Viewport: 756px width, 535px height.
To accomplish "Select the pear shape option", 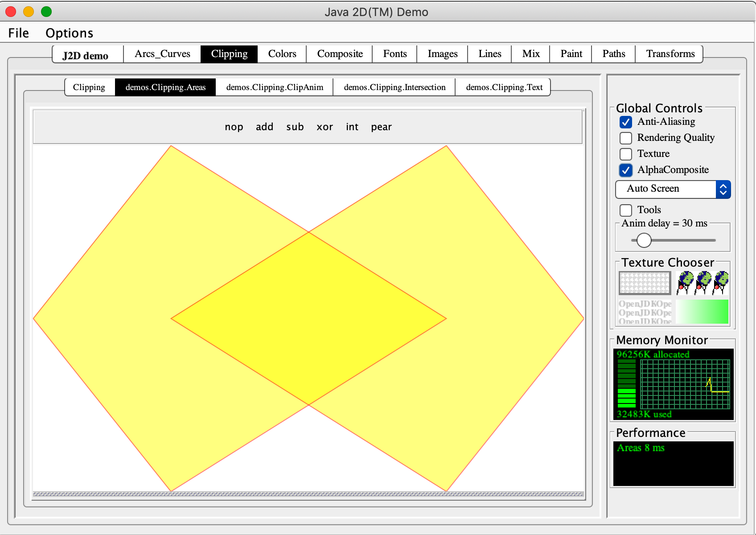I will tap(381, 127).
